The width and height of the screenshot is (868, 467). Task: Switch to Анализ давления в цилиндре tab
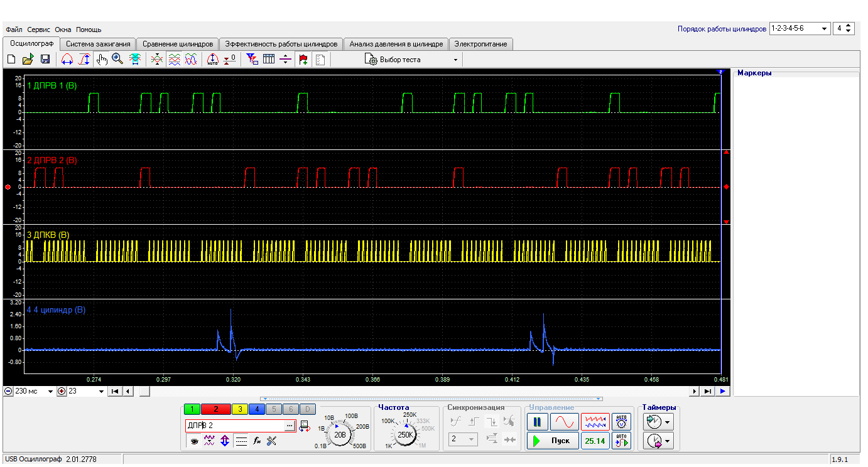pyautogui.click(x=396, y=44)
